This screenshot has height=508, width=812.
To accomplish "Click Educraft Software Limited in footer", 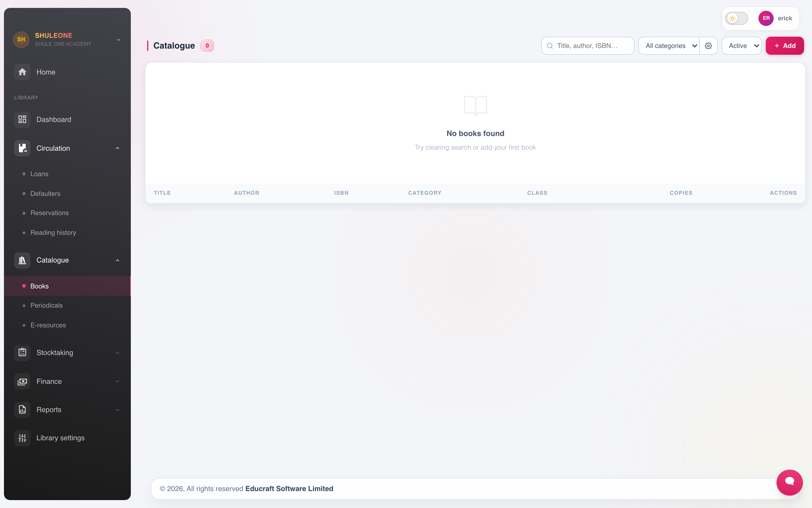I will pyautogui.click(x=289, y=489).
